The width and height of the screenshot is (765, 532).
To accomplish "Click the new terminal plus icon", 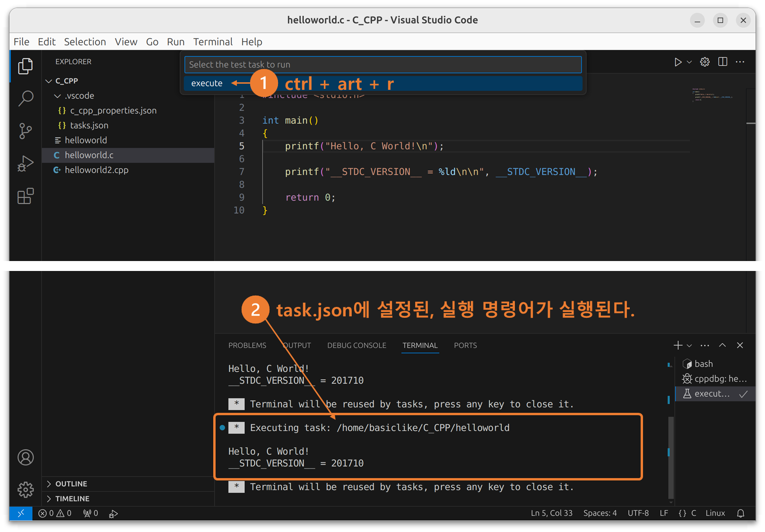I will click(678, 346).
